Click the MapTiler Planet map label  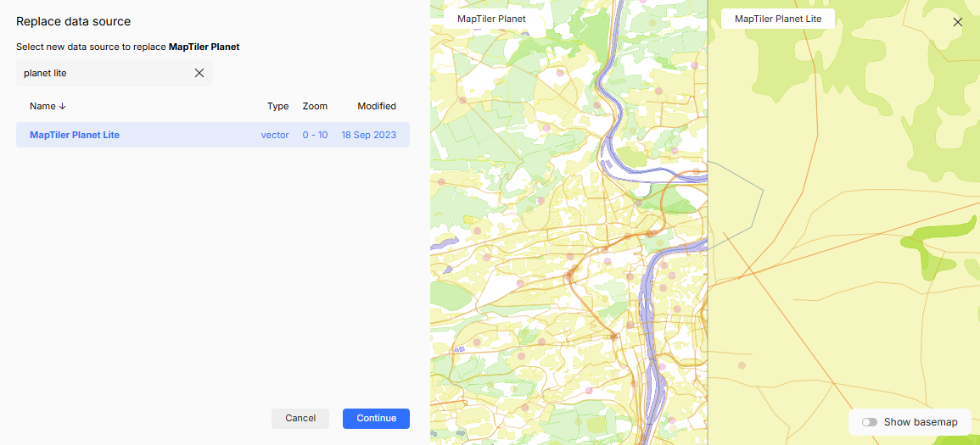491,19
